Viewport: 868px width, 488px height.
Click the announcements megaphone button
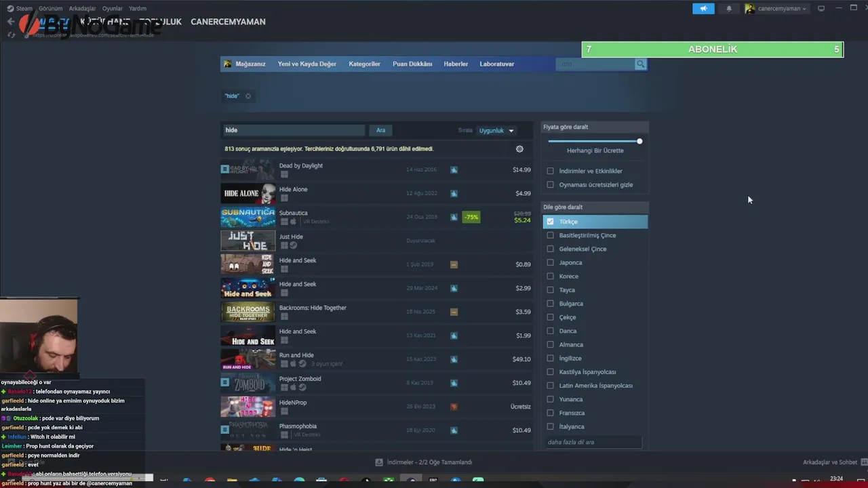coord(703,9)
